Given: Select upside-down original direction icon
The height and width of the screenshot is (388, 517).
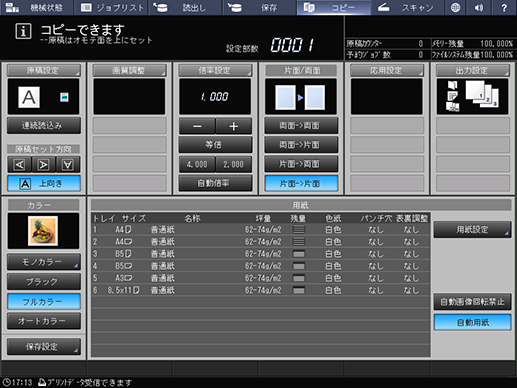Looking at the screenshot, I should (68, 165).
